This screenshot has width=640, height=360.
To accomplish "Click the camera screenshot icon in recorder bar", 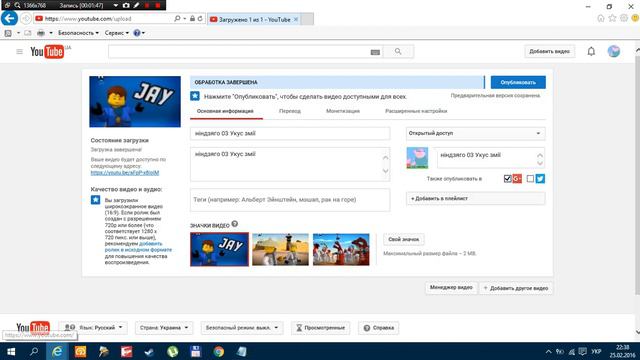I will tap(126, 5).
